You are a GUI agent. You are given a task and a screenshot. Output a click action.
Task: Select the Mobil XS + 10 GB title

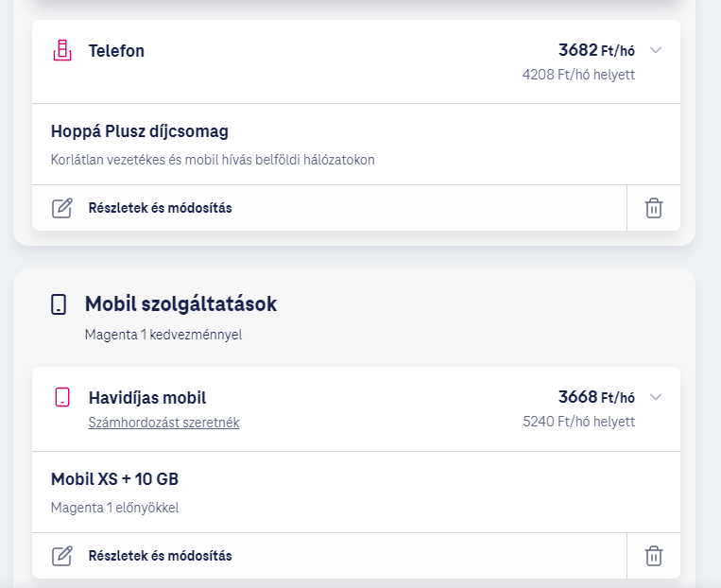coord(114,479)
